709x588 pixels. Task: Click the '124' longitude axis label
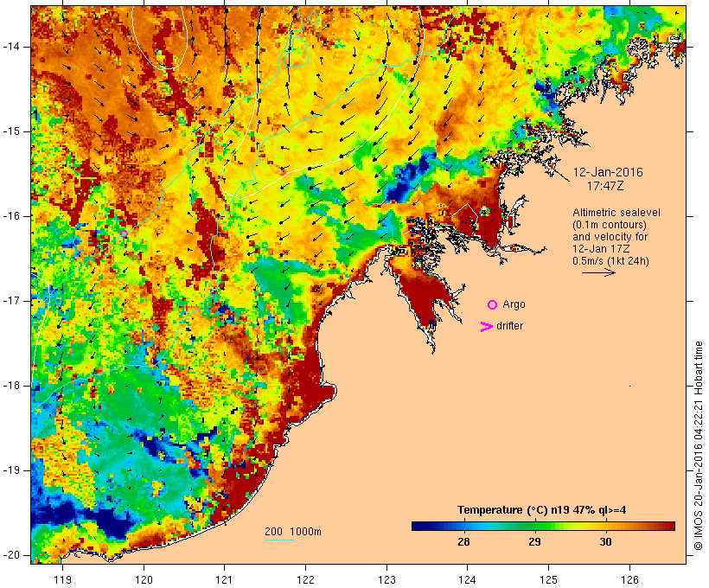coord(467,579)
